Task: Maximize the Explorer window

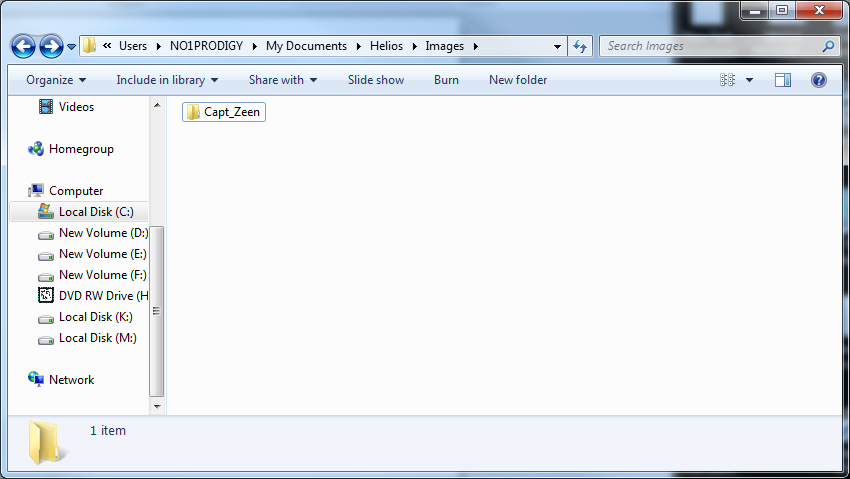Action: [x=782, y=10]
